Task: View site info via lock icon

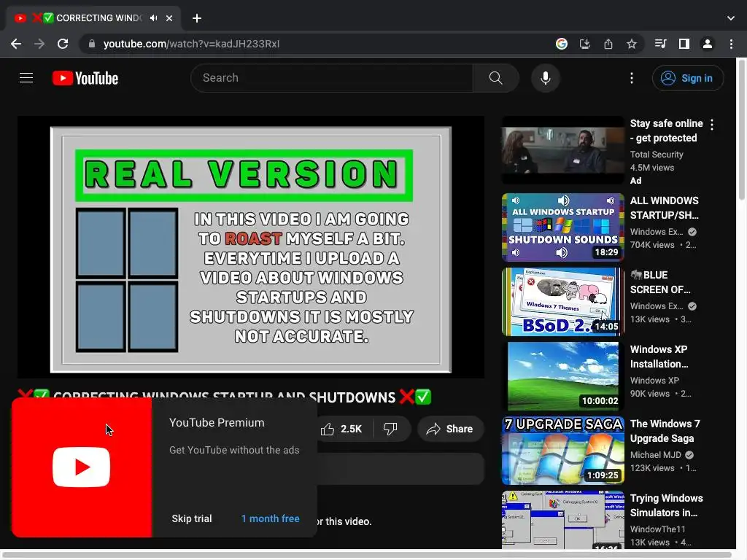Action: [x=92, y=44]
